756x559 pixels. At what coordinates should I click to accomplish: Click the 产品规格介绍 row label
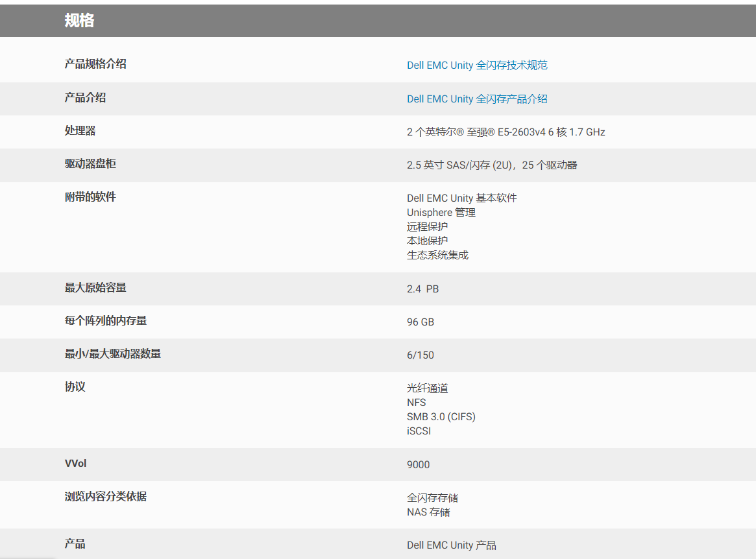[x=95, y=64]
